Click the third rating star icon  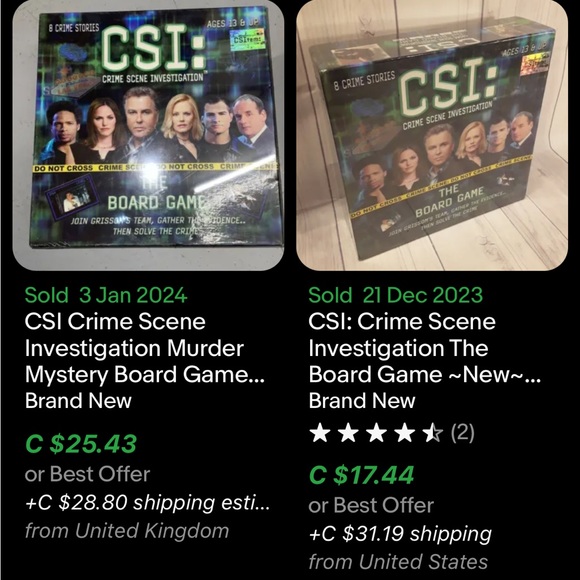376,433
